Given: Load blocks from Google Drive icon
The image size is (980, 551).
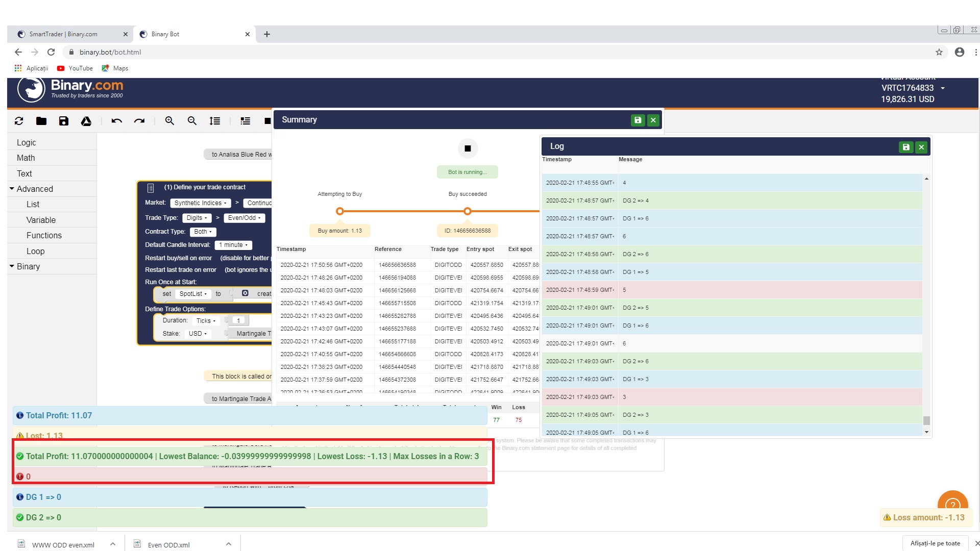Looking at the screenshot, I should (x=86, y=121).
